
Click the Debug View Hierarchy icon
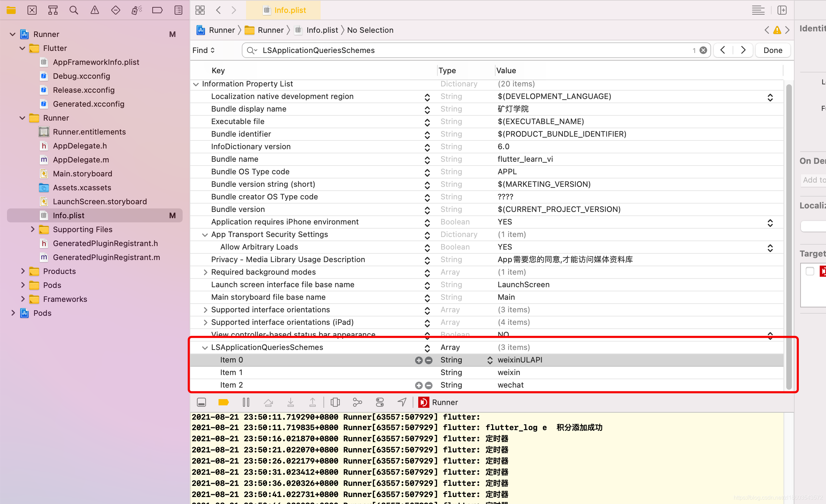click(x=335, y=403)
